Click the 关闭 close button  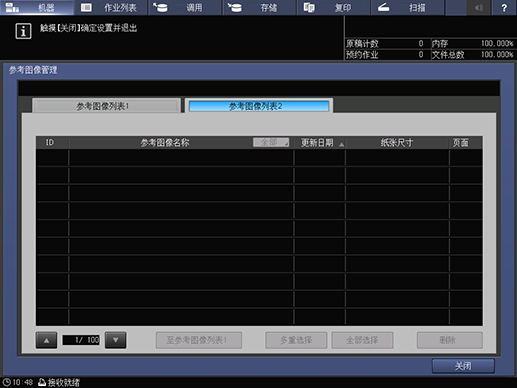tap(463, 366)
